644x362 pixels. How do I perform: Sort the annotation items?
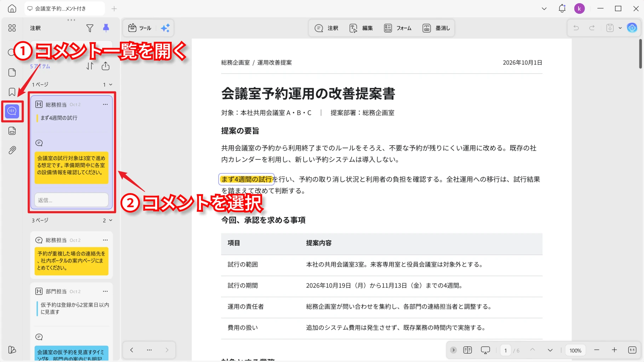pyautogui.click(x=90, y=66)
